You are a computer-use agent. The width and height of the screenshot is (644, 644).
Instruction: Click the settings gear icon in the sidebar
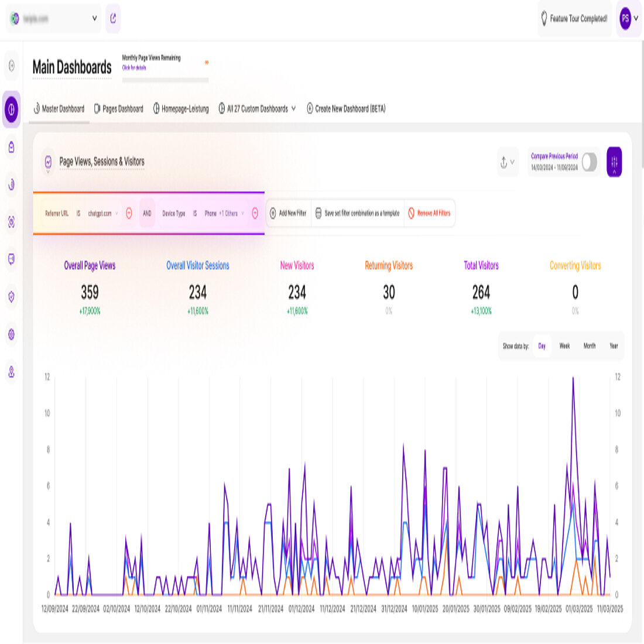tap(11, 334)
